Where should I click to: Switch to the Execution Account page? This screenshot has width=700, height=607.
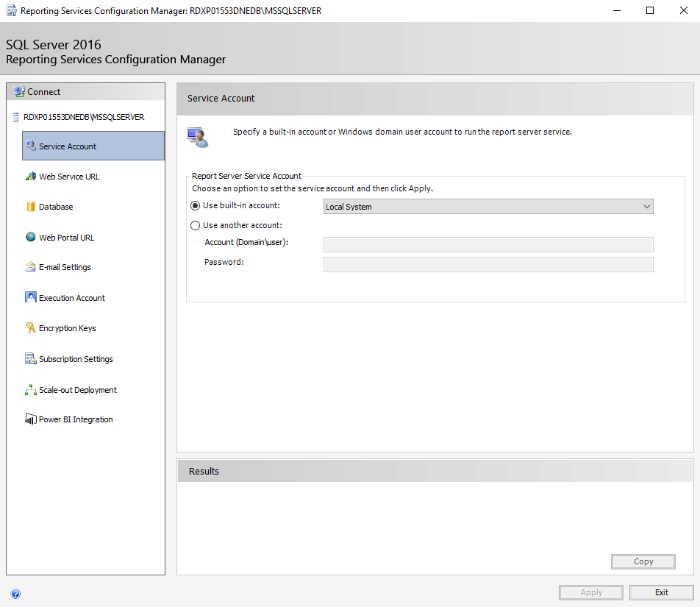point(72,298)
